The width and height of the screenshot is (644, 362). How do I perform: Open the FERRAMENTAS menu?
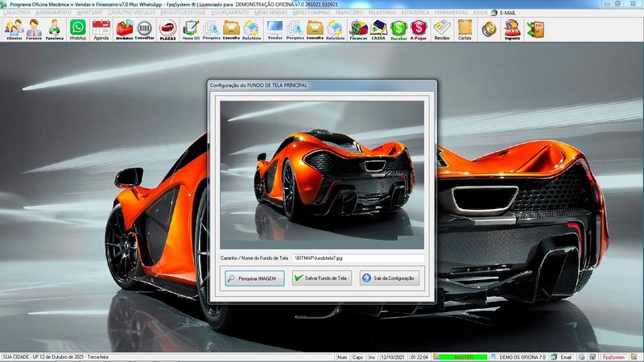[452, 13]
